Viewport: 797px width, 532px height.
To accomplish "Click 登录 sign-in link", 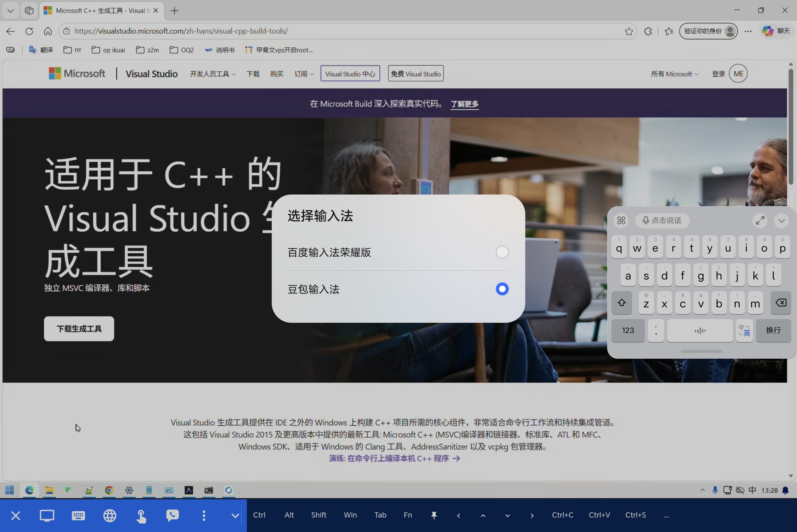I will [718, 74].
